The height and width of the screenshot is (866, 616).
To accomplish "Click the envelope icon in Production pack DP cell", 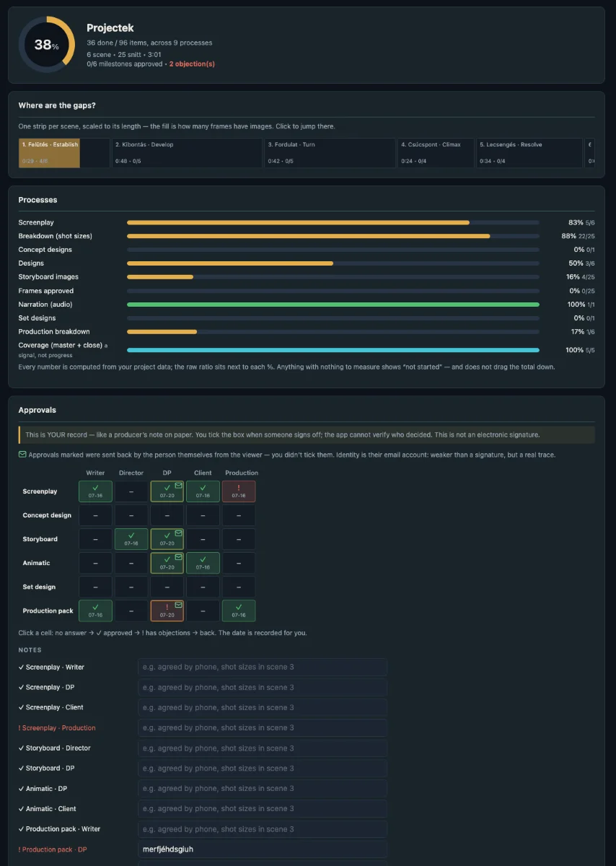I will [x=177, y=605].
